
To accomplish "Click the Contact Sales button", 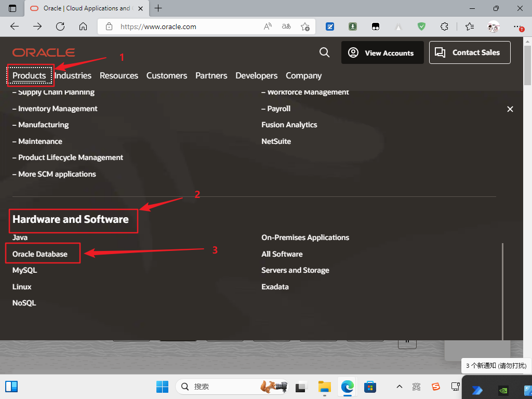I will tap(469, 52).
